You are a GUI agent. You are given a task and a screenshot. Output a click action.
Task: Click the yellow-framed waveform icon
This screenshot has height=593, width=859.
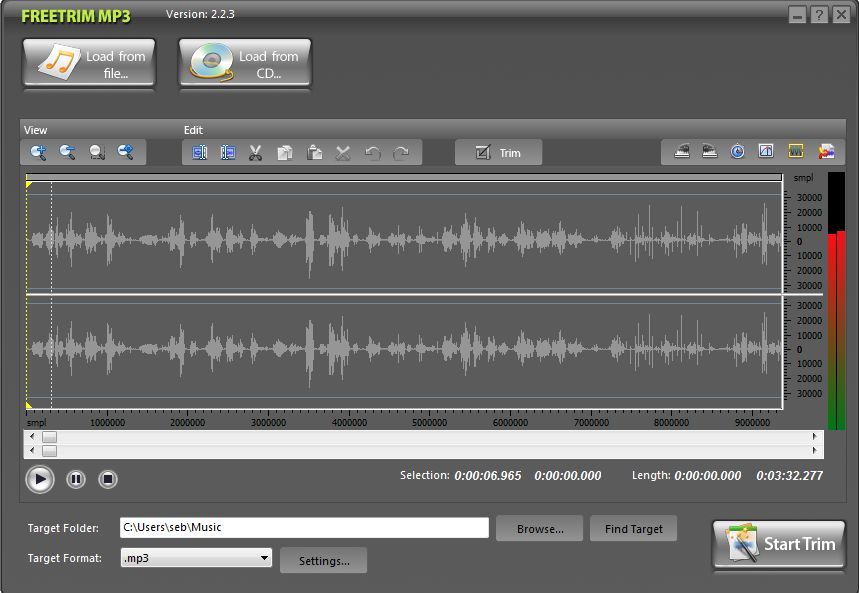point(795,151)
